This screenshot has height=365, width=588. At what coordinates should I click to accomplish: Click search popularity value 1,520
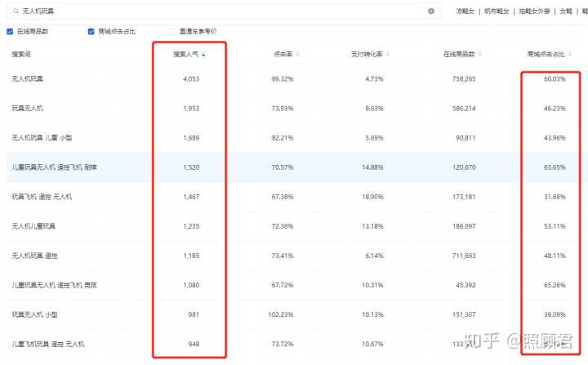point(191,167)
